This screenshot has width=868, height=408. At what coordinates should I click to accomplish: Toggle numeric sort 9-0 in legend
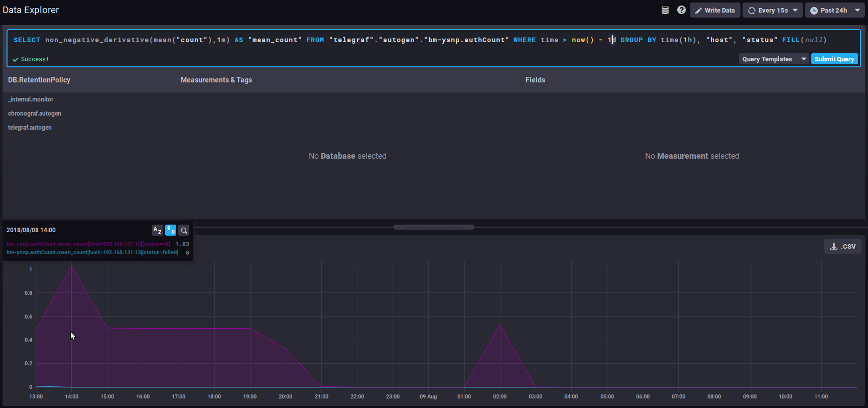(x=171, y=230)
